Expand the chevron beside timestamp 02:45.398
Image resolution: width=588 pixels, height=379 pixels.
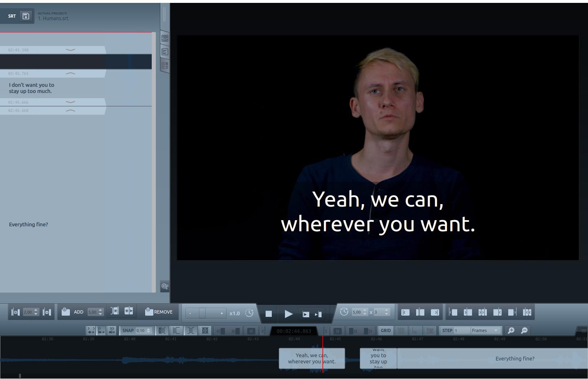71,50
